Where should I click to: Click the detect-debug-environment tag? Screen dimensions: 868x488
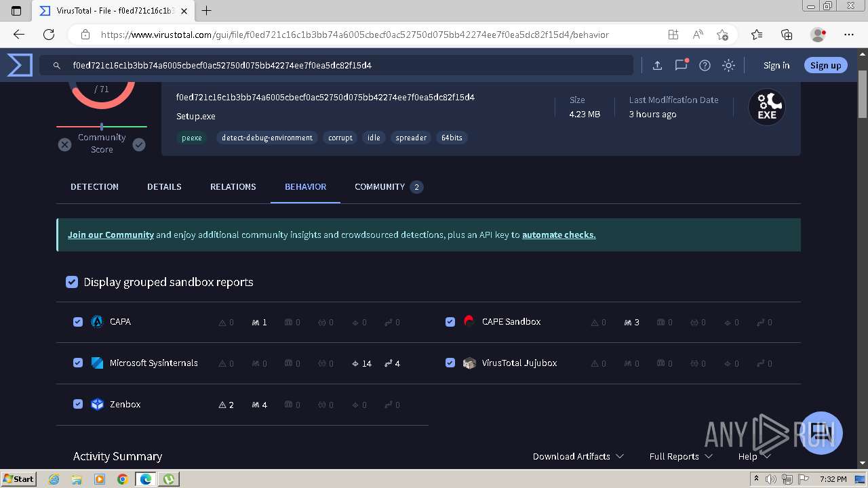click(x=267, y=138)
